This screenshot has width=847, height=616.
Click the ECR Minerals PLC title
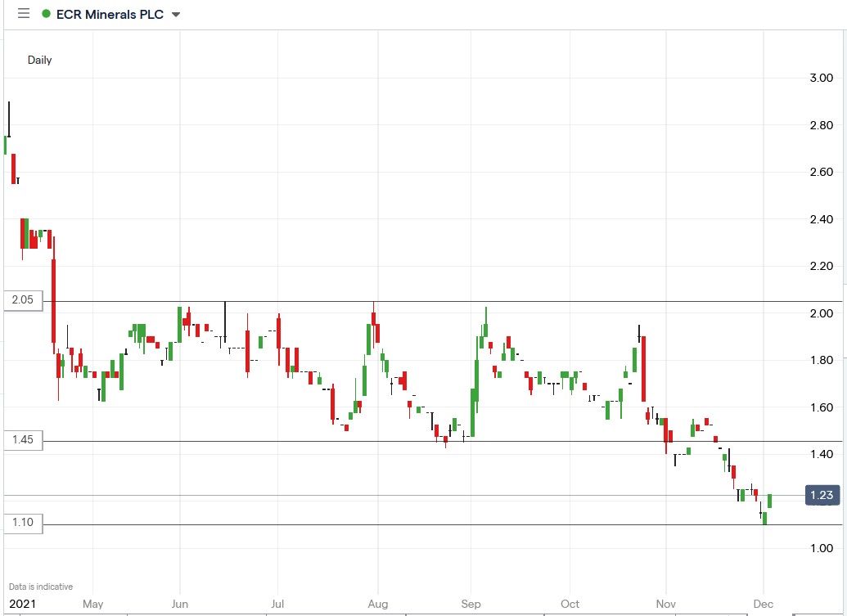pos(110,14)
